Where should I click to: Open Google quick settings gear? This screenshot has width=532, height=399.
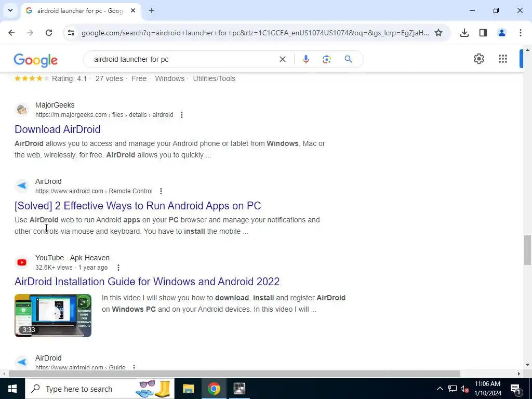coord(478,59)
